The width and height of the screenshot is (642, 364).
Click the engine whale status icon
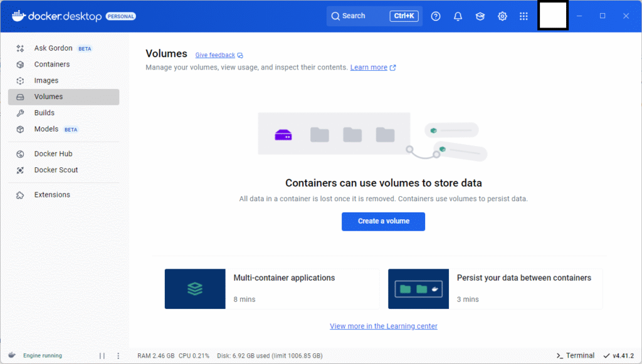[x=12, y=355]
